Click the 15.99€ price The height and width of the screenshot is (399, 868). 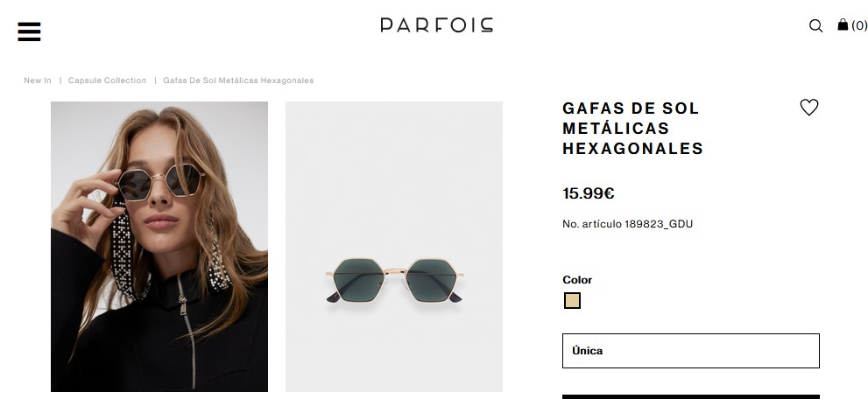tap(588, 193)
